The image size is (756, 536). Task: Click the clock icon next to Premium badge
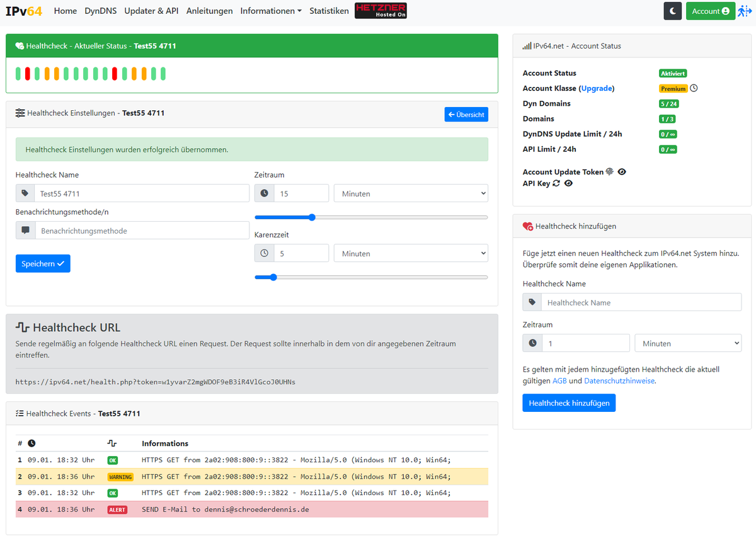click(x=694, y=88)
